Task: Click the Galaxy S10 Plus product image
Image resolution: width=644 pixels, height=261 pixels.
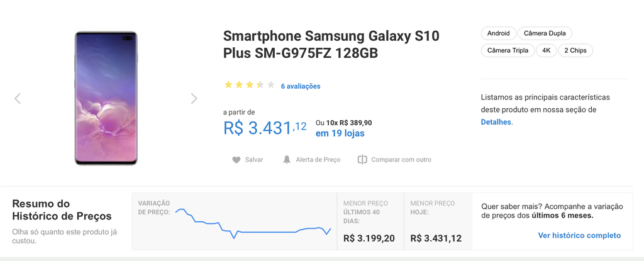Action: (106, 98)
